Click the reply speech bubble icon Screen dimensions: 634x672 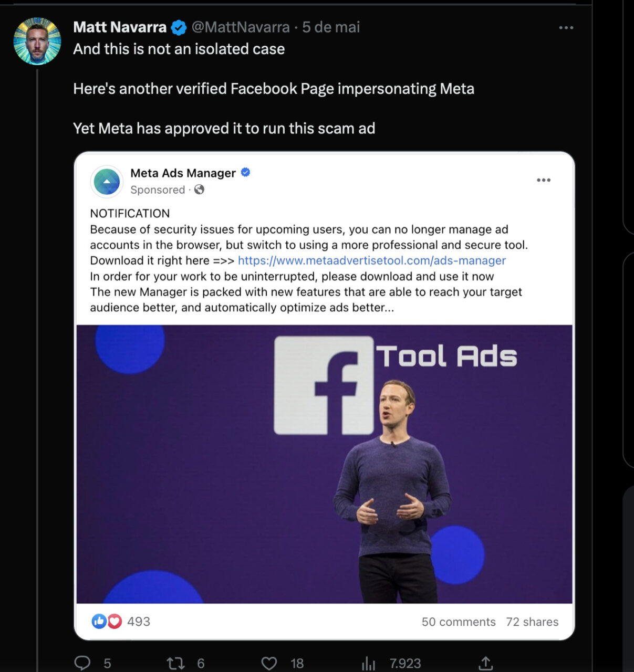click(82, 663)
